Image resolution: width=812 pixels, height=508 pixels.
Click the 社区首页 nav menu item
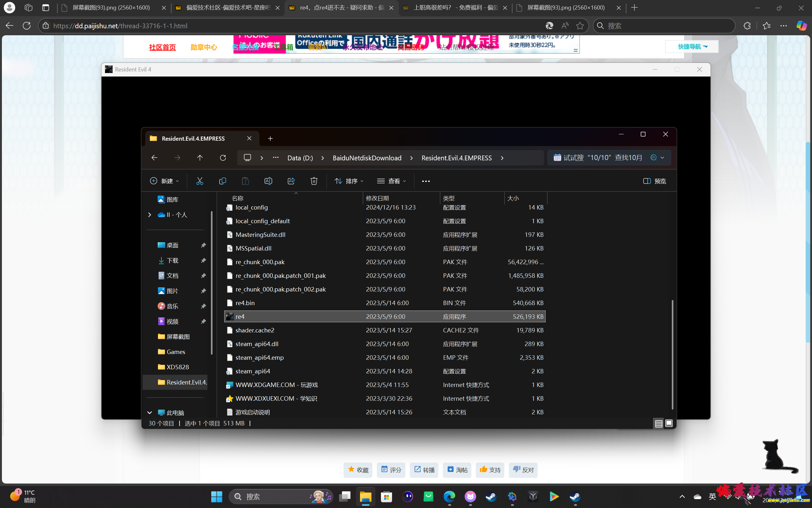pyautogui.click(x=162, y=47)
